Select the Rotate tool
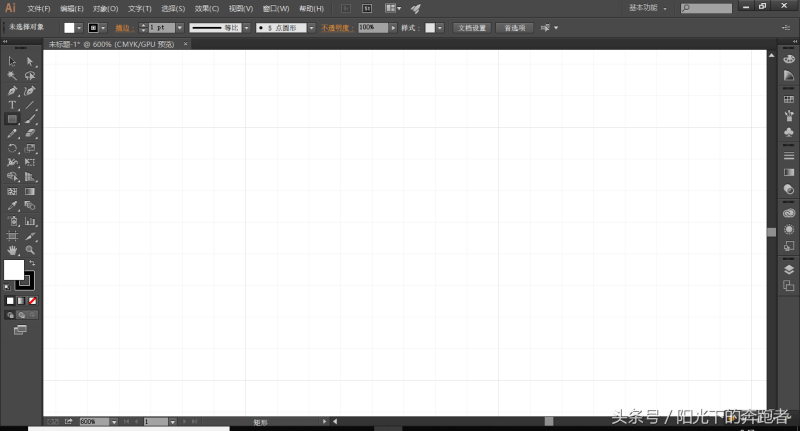 [x=12, y=148]
